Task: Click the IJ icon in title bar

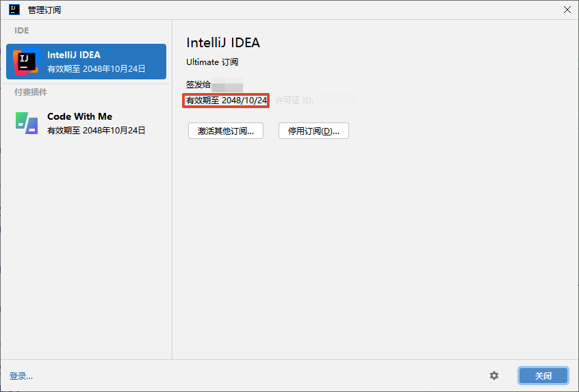Action: pos(14,10)
